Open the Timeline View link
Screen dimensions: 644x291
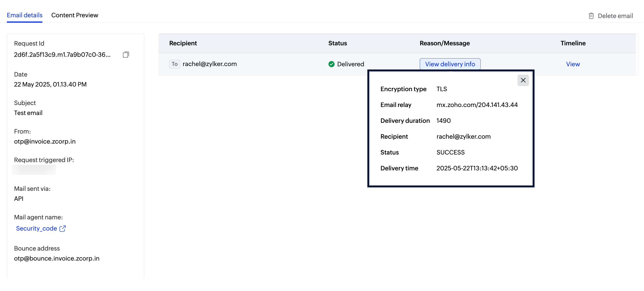573,64
